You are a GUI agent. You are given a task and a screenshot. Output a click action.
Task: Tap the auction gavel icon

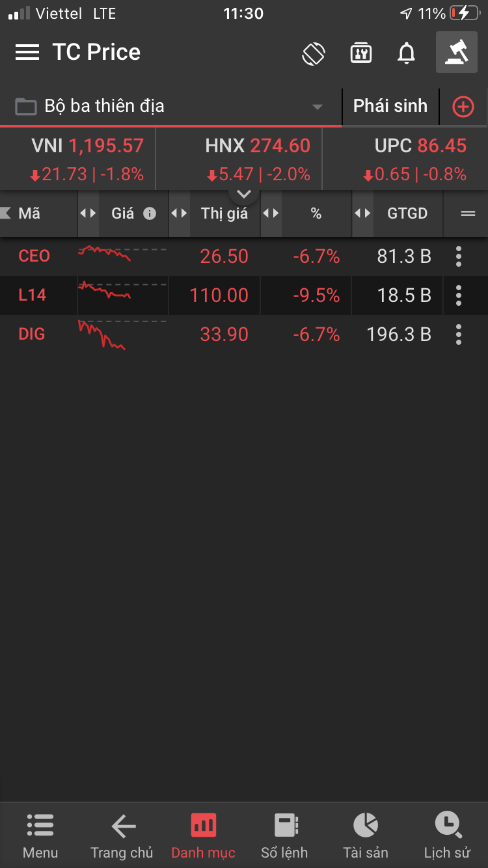[x=456, y=52]
